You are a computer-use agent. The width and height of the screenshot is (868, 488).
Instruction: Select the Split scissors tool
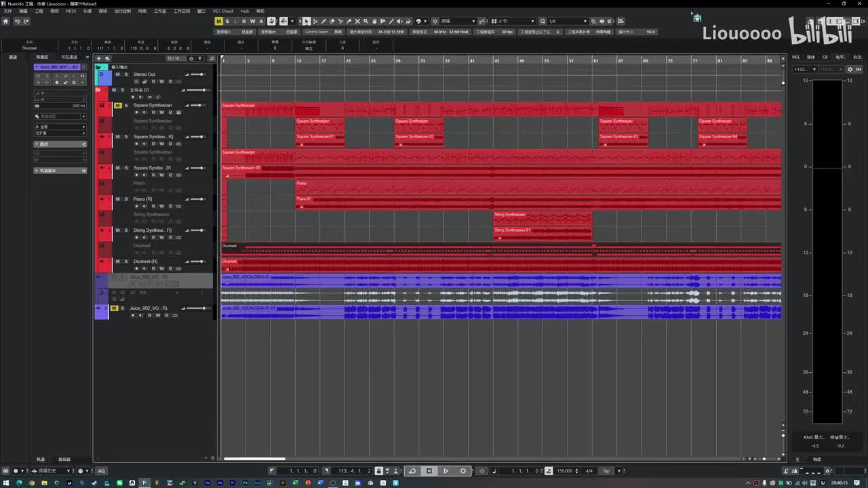pos(341,21)
